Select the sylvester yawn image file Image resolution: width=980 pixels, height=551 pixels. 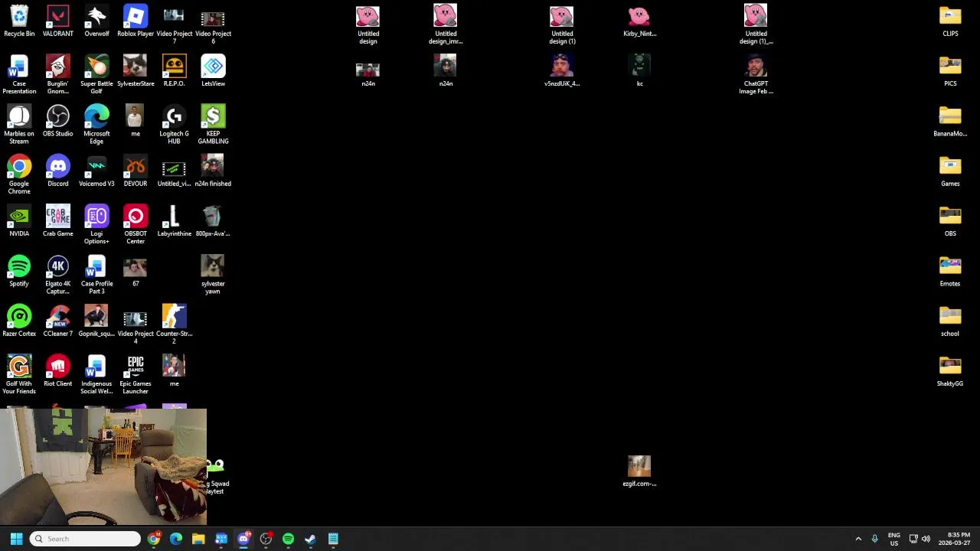pos(213,275)
